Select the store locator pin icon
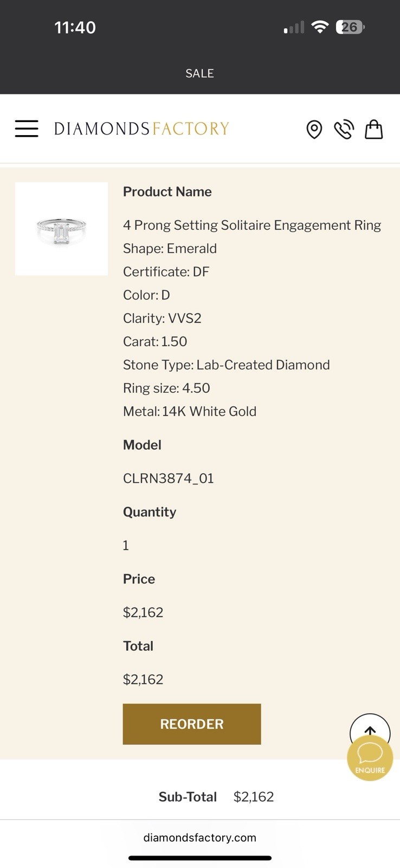 [x=314, y=129]
